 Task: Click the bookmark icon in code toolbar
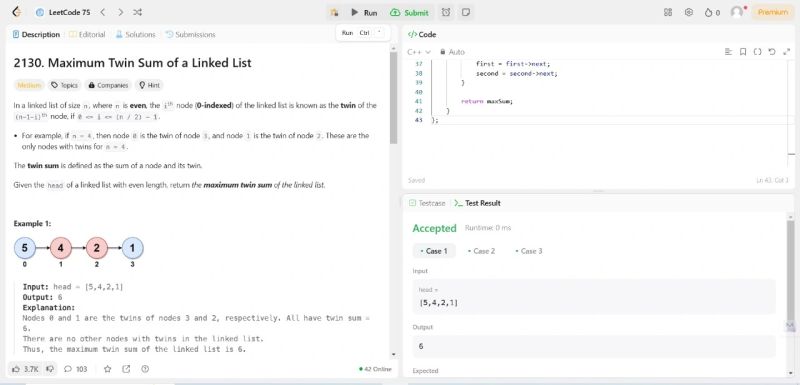(x=743, y=52)
